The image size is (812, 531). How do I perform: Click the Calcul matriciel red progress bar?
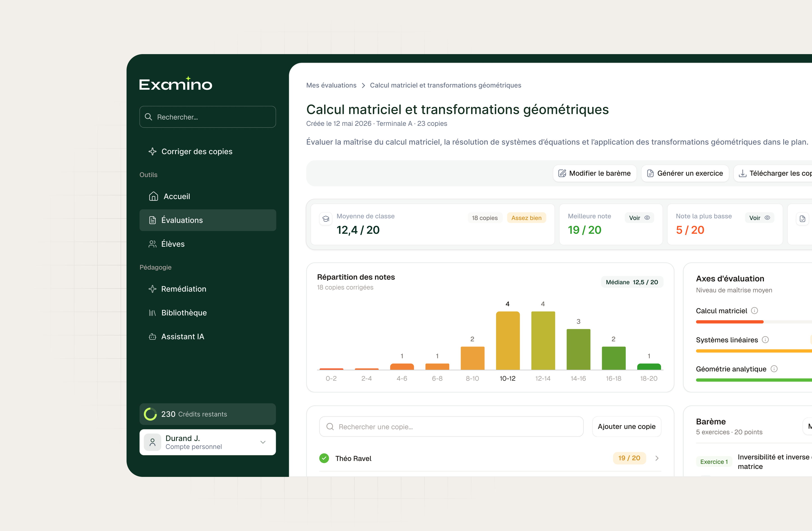pos(730,322)
